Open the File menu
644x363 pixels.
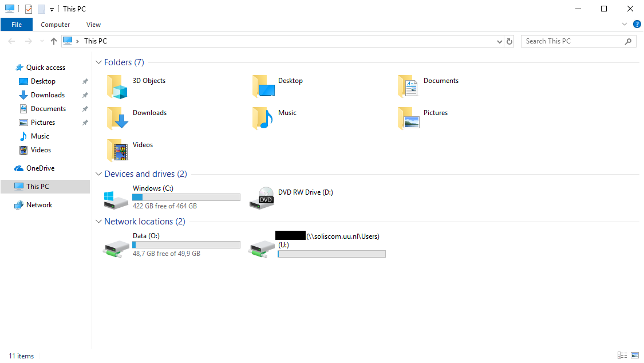(x=17, y=25)
